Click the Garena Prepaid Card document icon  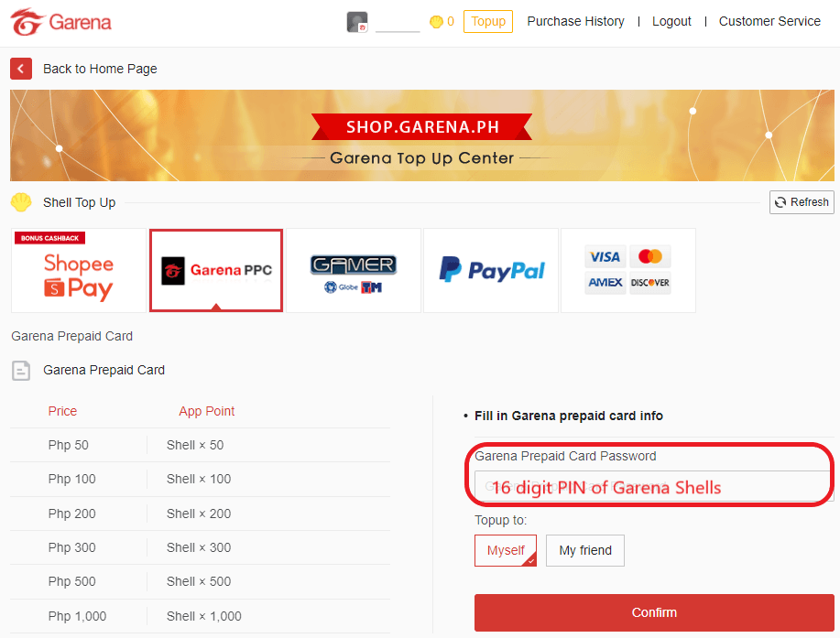point(21,371)
